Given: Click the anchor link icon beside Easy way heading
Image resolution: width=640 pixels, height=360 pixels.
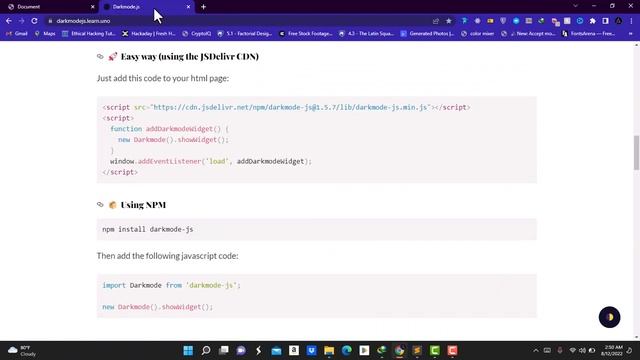Looking at the screenshot, I should point(100,56).
